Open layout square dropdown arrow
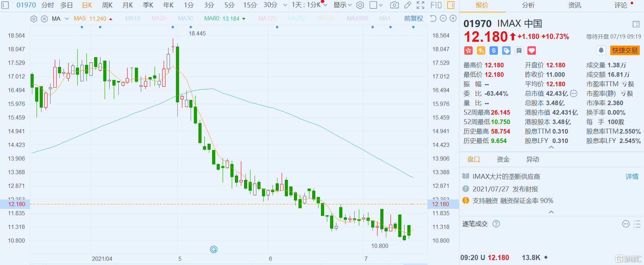 [x=381, y=5]
